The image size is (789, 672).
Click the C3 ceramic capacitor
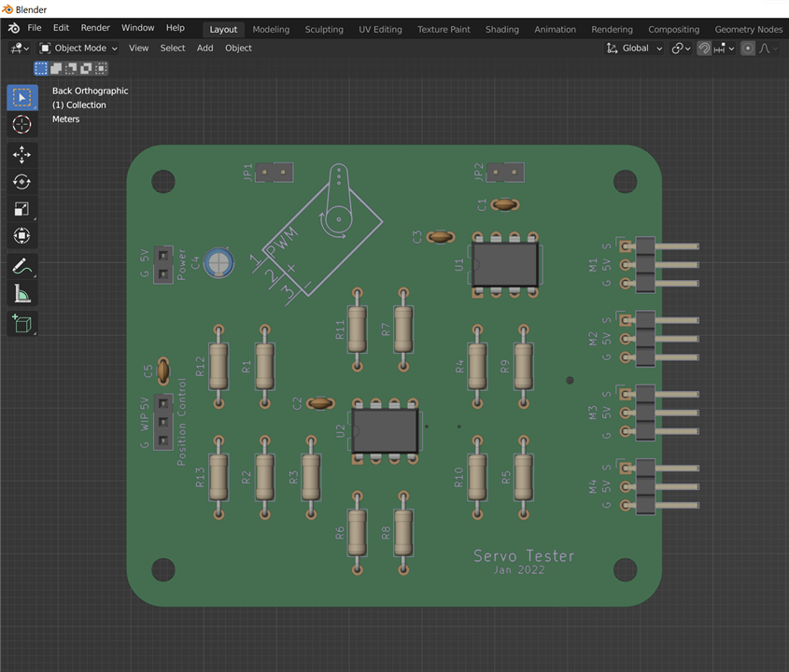(x=441, y=237)
